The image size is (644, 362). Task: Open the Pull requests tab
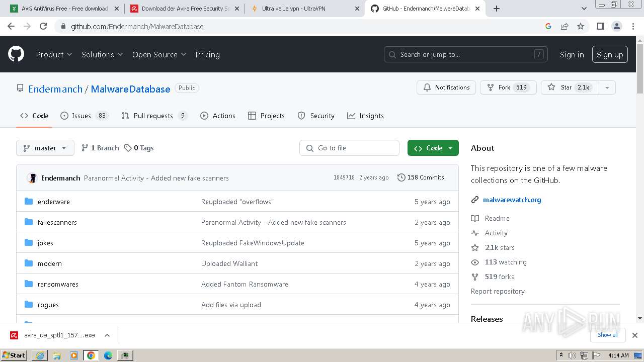pos(154,116)
